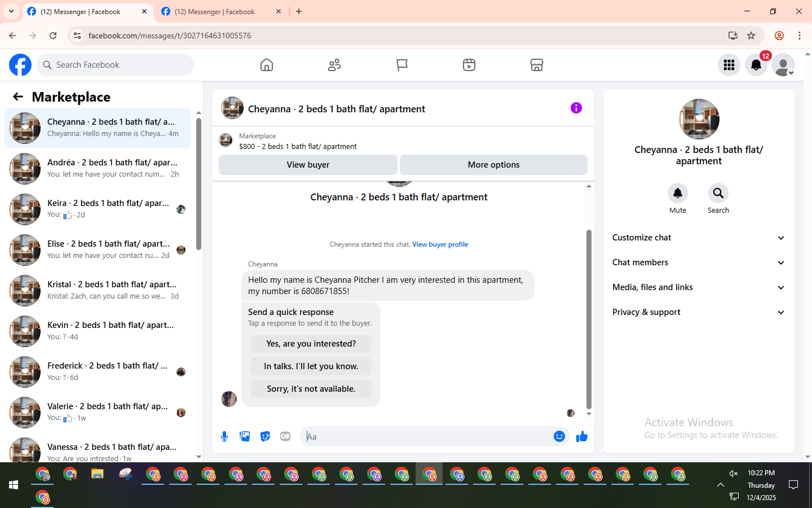Click the install app icon in address bar
Screen dimensions: 812x508
coord(733,36)
